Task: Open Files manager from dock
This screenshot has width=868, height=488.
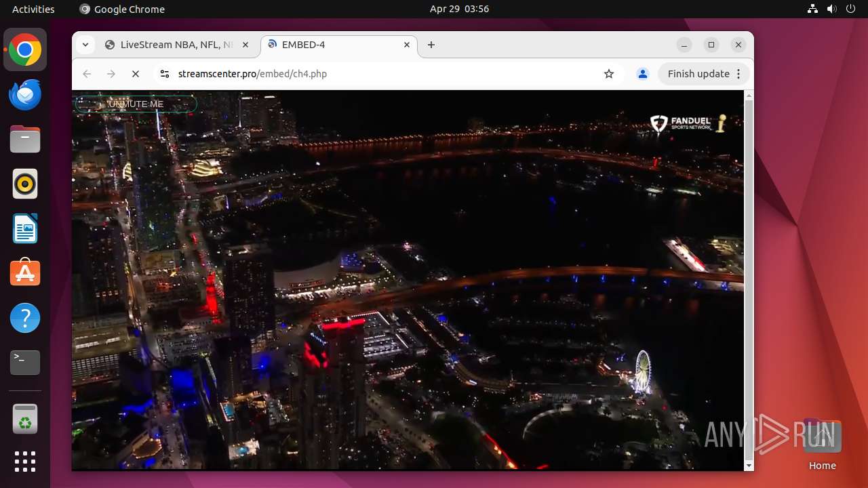Action: 25,140
